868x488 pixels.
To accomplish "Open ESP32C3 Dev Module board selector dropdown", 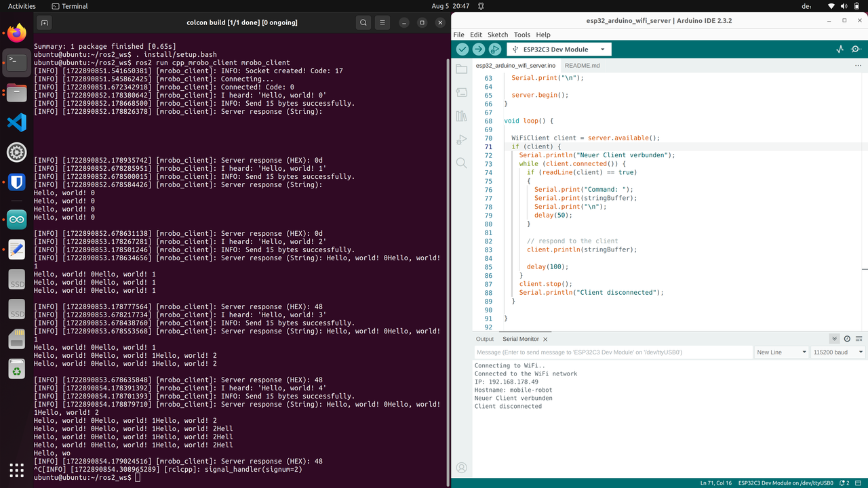I will click(559, 49).
